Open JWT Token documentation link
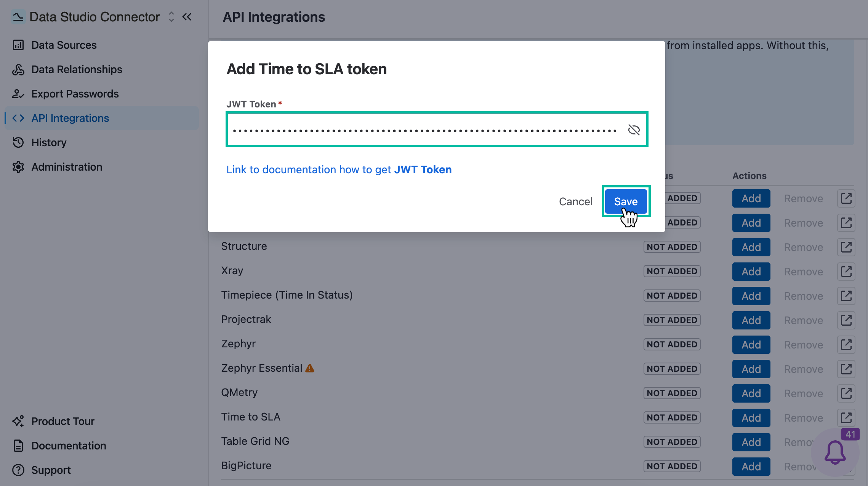This screenshot has height=486, width=868. 339,169
